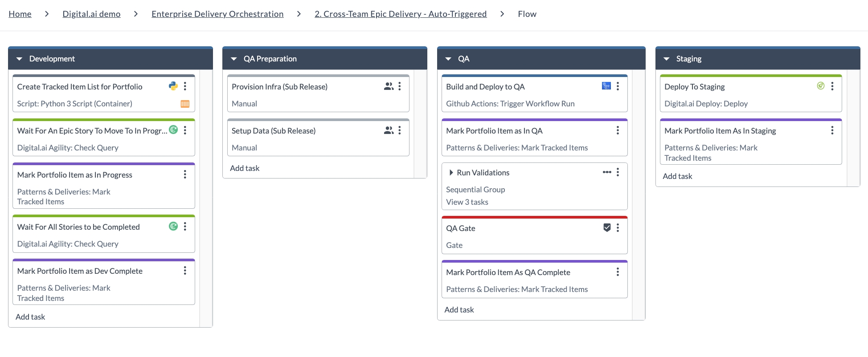Go to Home breadcrumb
868x357 pixels.
pyautogui.click(x=20, y=14)
